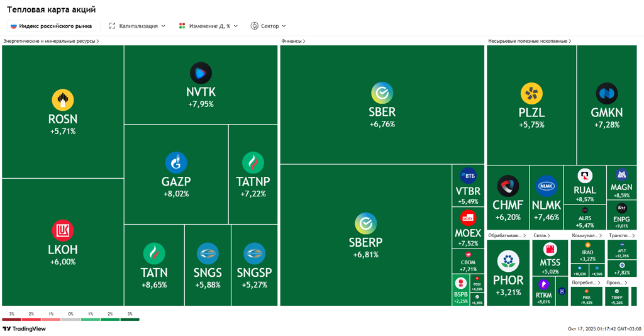Open the Несырьевые полезные ископаемые sector
This screenshot has height=336, width=644.
point(530,41)
